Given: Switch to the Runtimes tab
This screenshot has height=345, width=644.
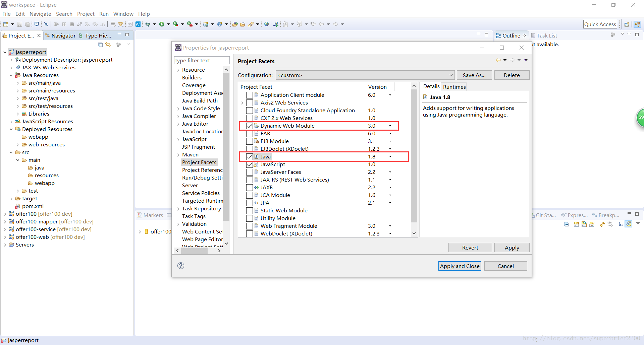Looking at the screenshot, I should [x=454, y=87].
